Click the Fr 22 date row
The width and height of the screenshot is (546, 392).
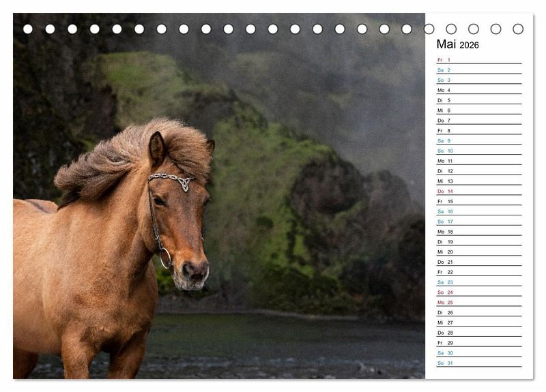478,272
